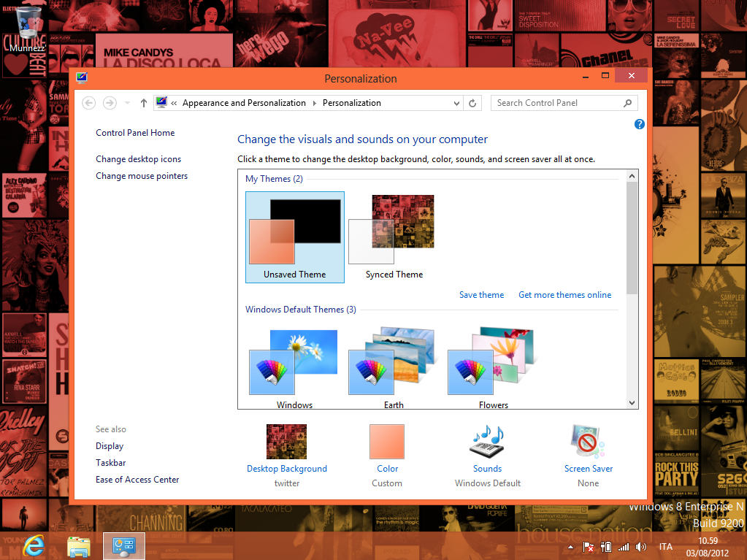The image size is (747, 560).
Task: Open the Sounds icon
Action: click(487, 442)
